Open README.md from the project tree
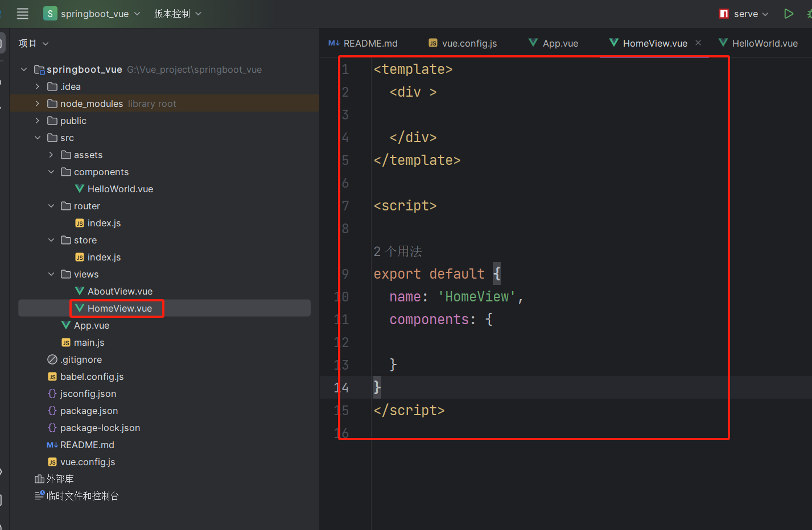The width and height of the screenshot is (812, 530). point(87,445)
